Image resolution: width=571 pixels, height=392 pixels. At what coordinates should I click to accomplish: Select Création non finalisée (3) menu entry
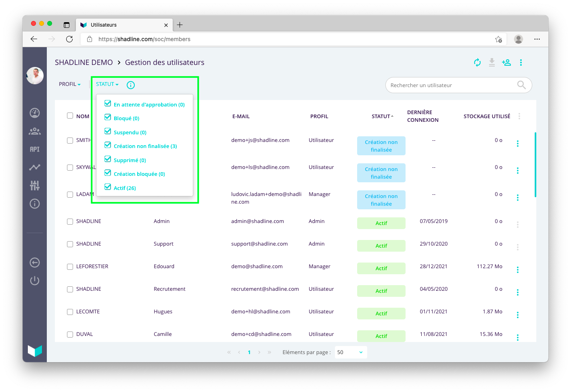(x=145, y=146)
